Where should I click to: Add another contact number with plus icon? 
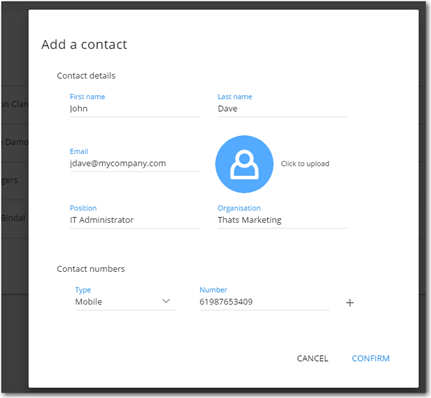(350, 303)
